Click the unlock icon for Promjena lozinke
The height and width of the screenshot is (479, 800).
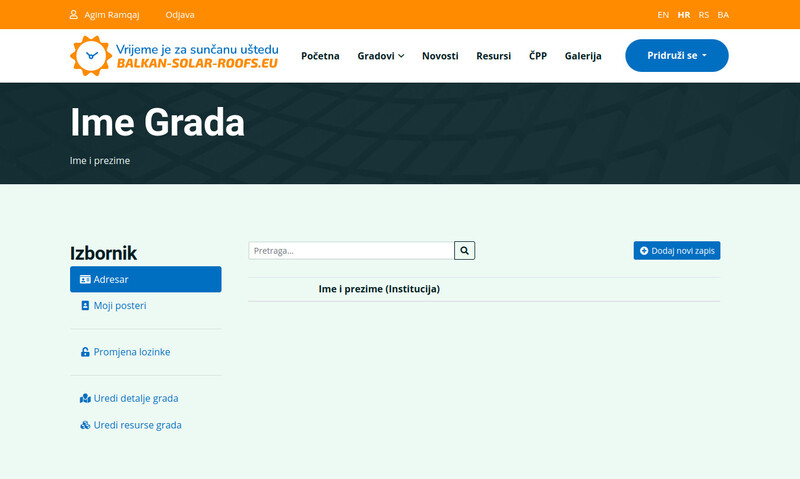pos(85,352)
